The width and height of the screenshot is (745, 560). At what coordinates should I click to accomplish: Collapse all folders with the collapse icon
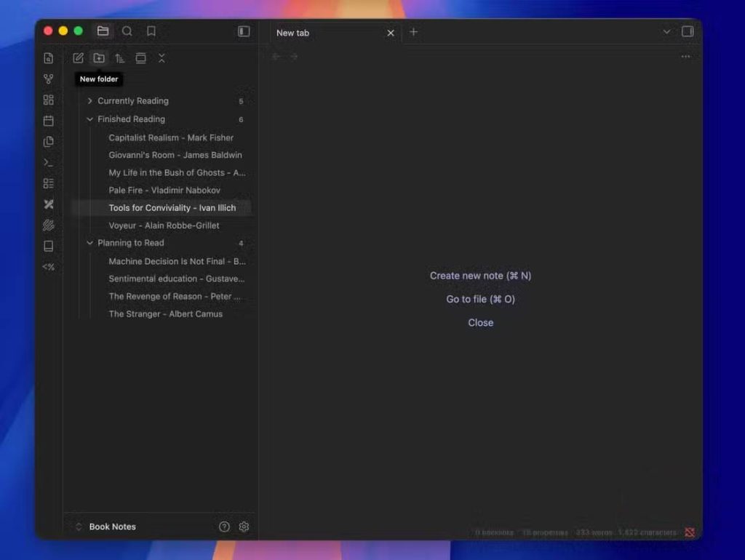162,58
